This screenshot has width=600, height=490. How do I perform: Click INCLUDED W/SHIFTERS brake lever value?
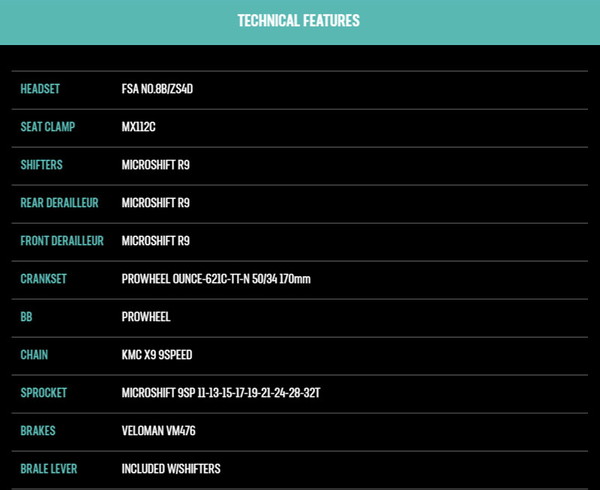tap(171, 469)
